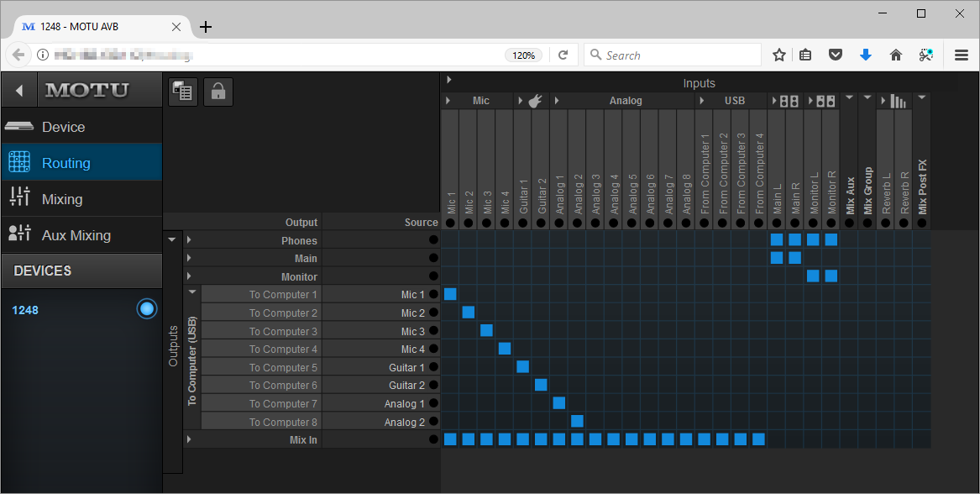Click the guitar plug input group icon
This screenshot has width=980, height=494.
[534, 101]
